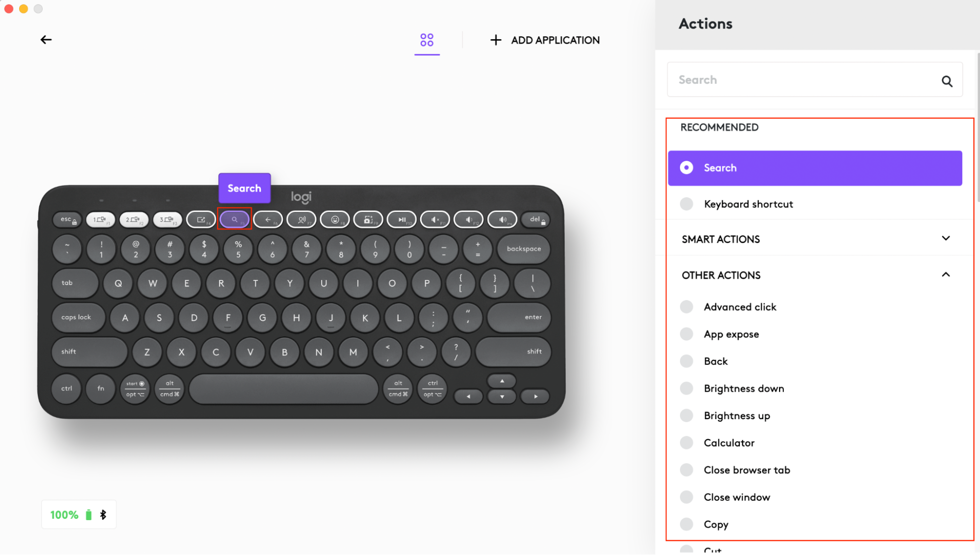Click the volume up key icon
This screenshot has width=980, height=555.
502,219
